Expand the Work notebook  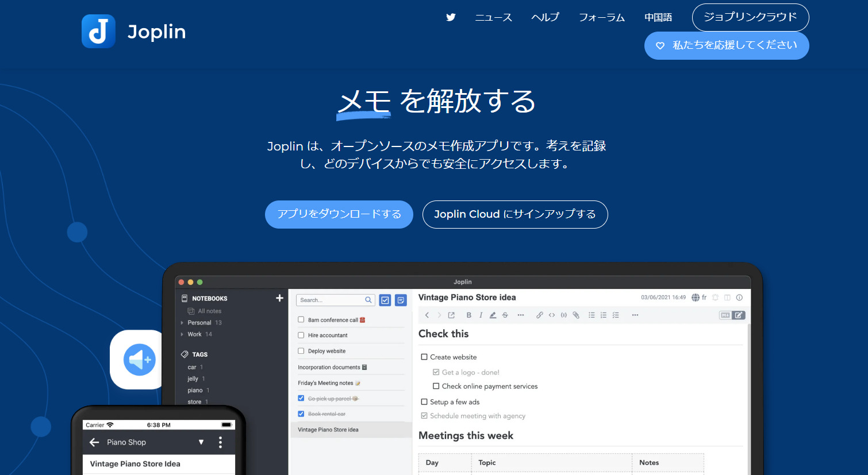tap(182, 334)
